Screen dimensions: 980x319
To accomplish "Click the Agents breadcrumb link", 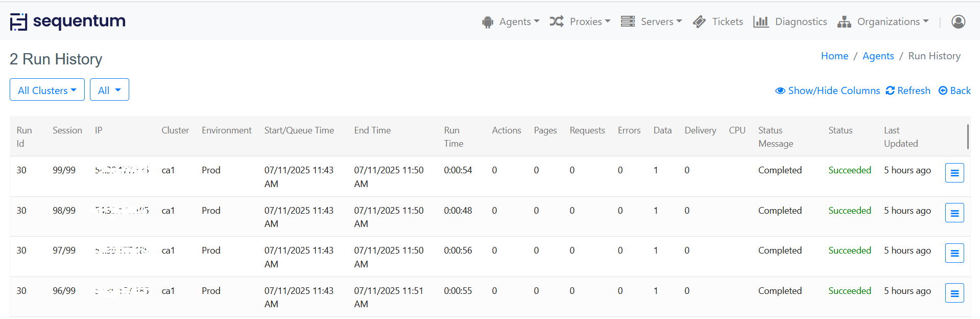I will (878, 56).
